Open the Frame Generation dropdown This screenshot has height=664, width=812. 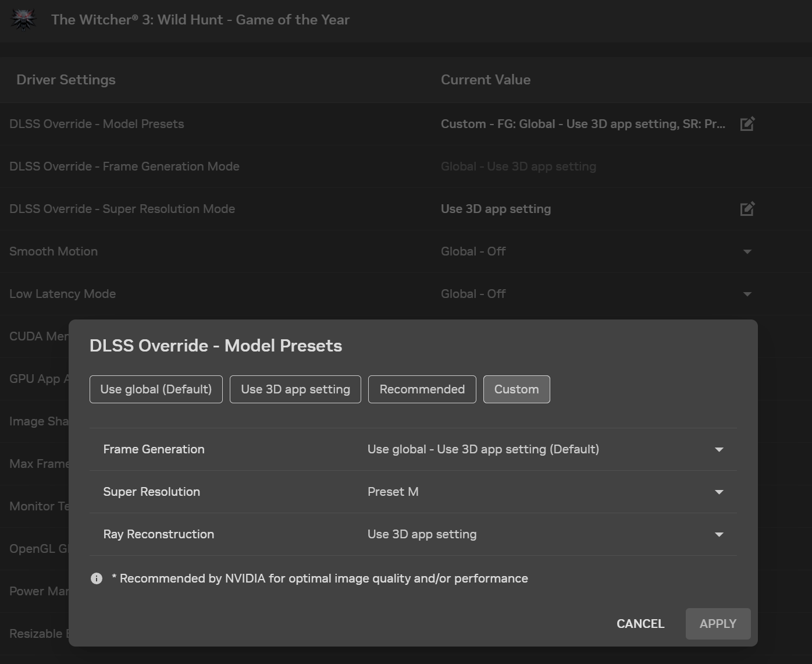point(545,449)
